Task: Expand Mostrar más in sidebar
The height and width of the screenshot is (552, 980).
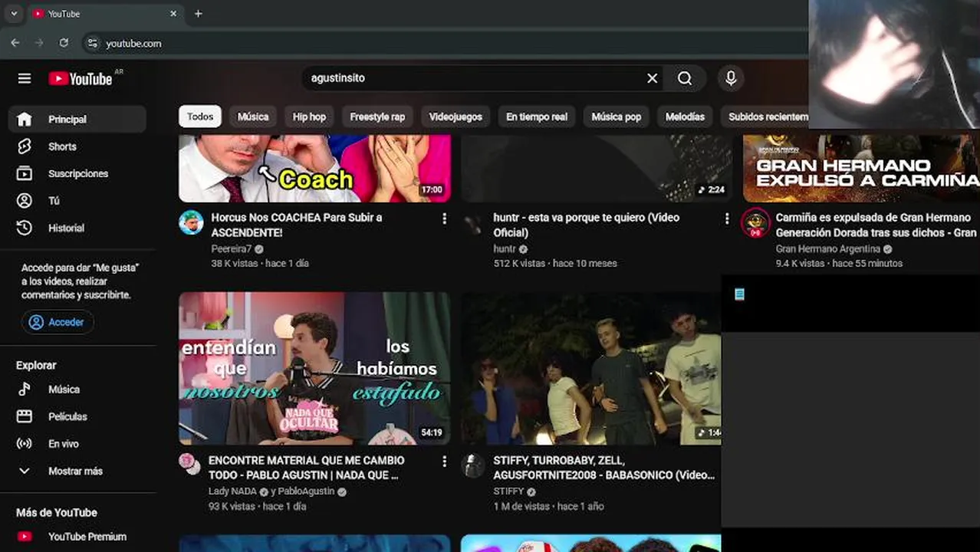Action: tap(77, 471)
